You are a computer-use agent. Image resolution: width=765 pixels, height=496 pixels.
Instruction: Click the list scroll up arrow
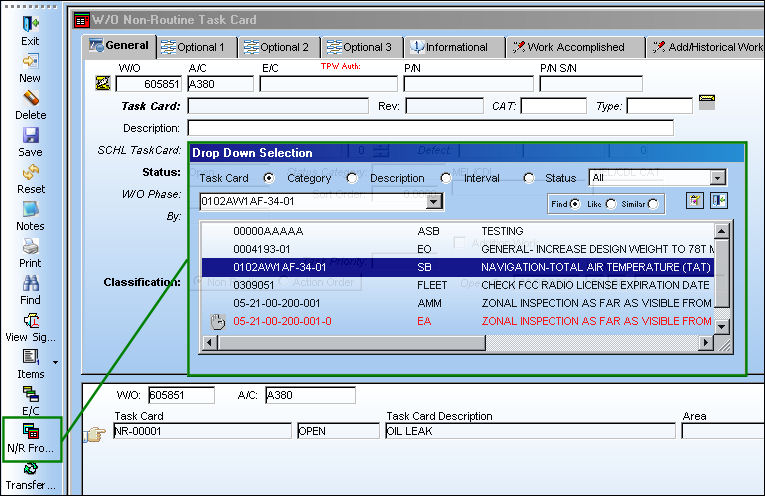(x=722, y=230)
